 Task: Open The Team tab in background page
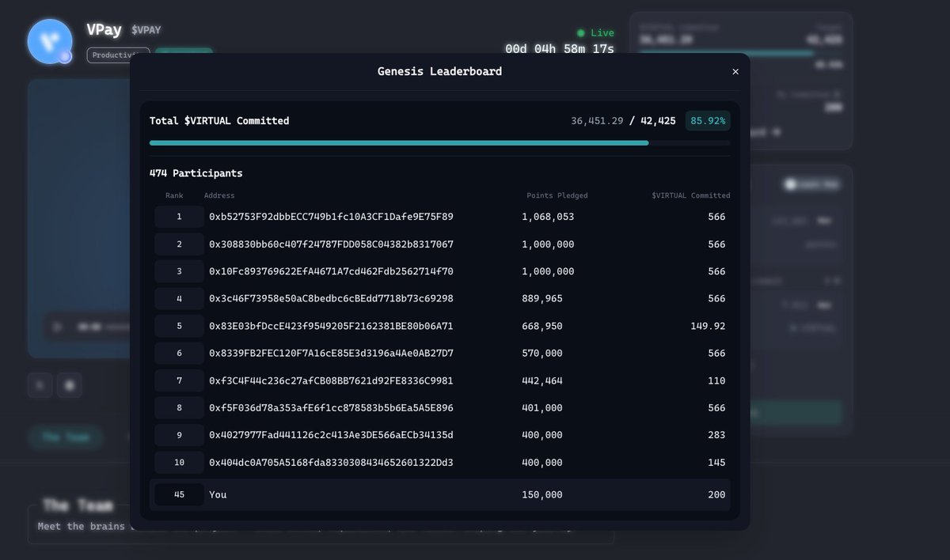tap(66, 437)
